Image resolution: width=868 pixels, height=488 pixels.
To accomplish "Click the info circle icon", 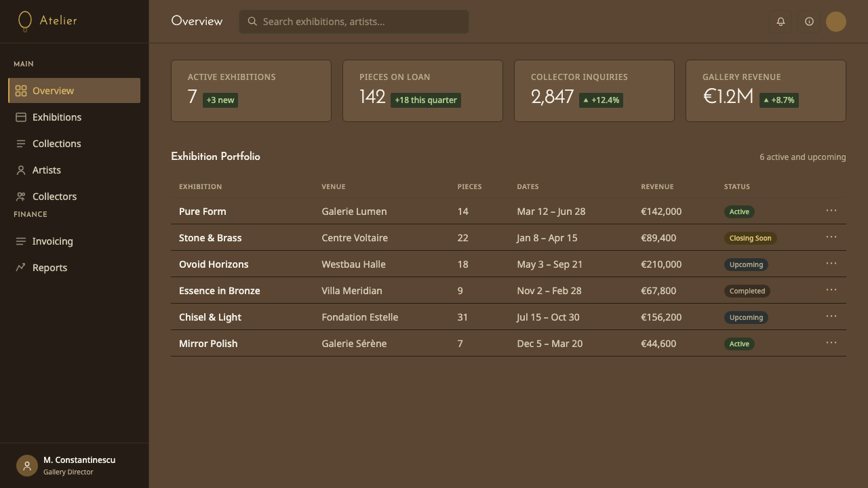I will point(809,22).
